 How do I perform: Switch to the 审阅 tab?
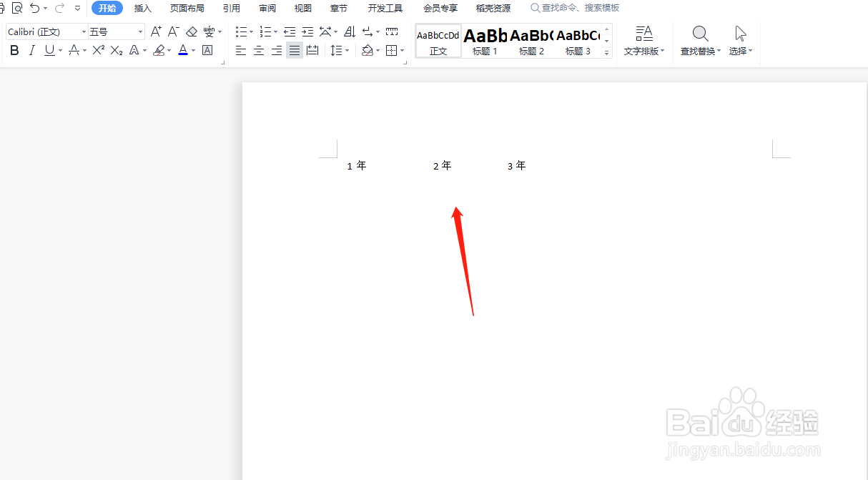pyautogui.click(x=267, y=9)
